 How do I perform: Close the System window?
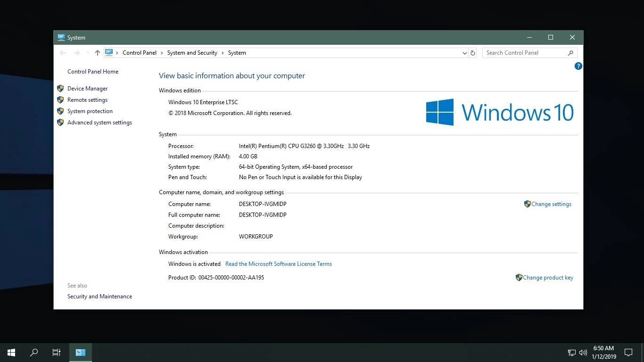click(x=572, y=38)
